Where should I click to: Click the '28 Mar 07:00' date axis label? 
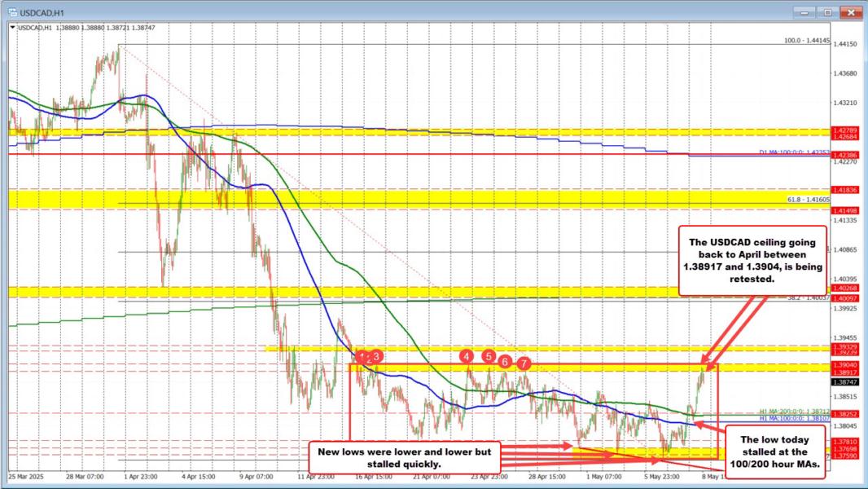(x=85, y=476)
